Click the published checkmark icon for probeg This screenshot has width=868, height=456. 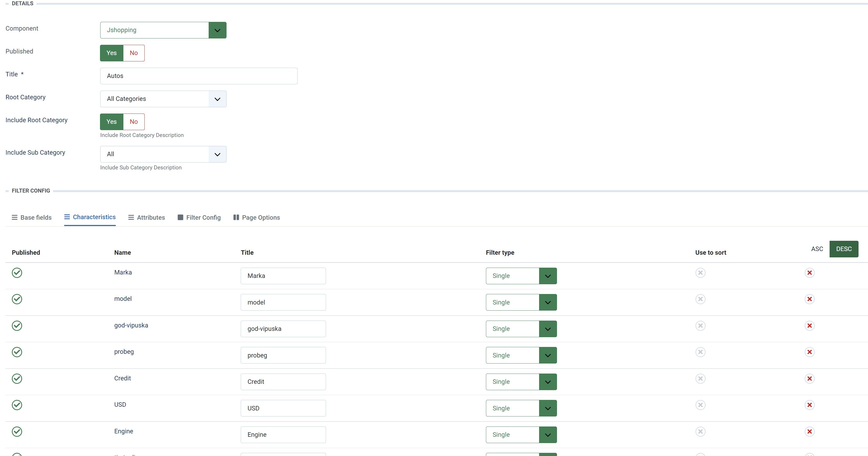(x=17, y=352)
